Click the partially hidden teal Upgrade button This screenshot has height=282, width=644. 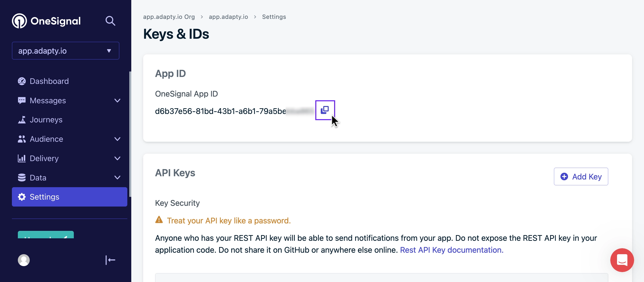[46, 235]
